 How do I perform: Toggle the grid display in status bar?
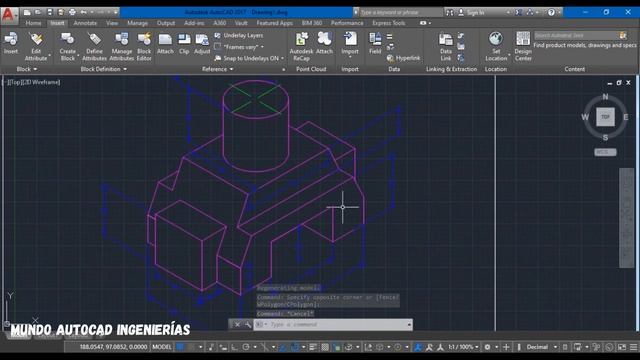(180, 347)
